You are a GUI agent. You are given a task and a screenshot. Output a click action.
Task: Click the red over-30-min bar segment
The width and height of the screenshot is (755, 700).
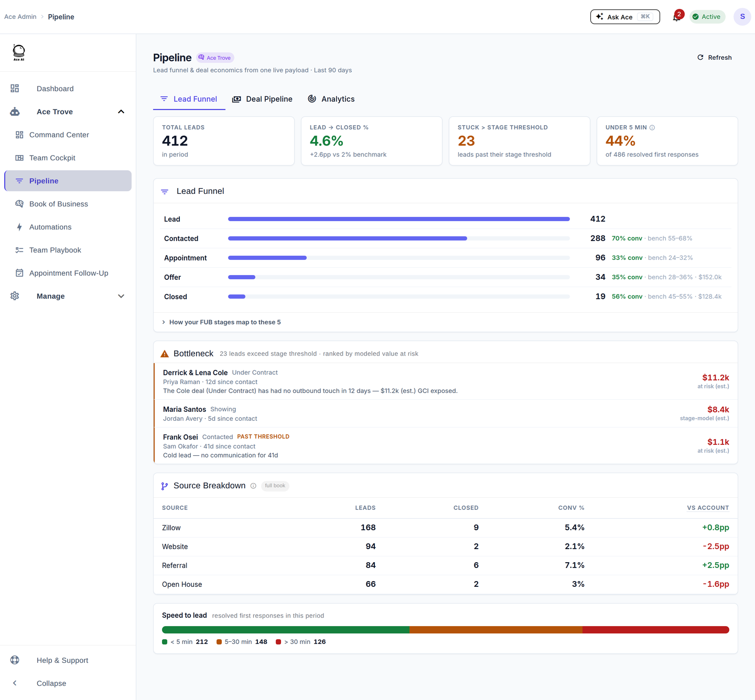pos(656,630)
